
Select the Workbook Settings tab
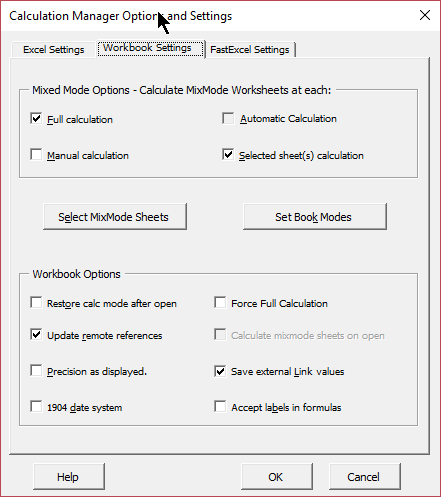tap(150, 49)
